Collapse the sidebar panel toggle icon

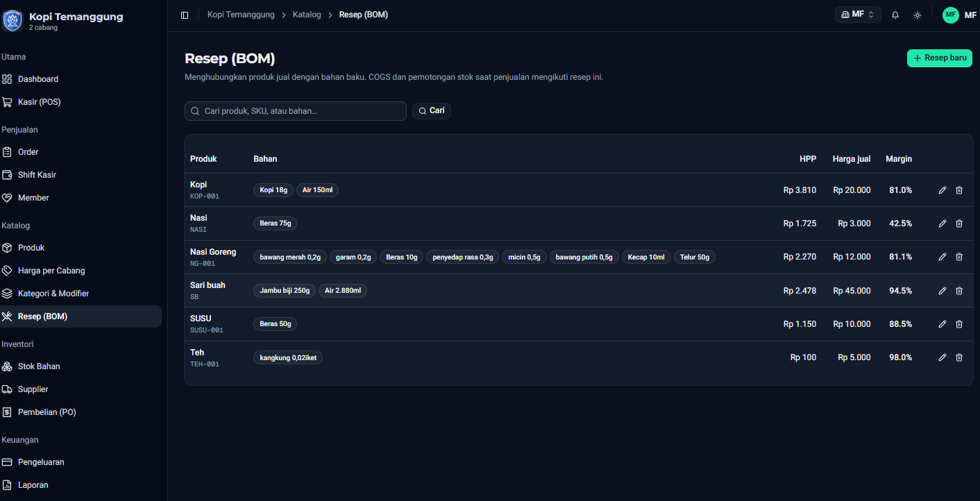[185, 15]
